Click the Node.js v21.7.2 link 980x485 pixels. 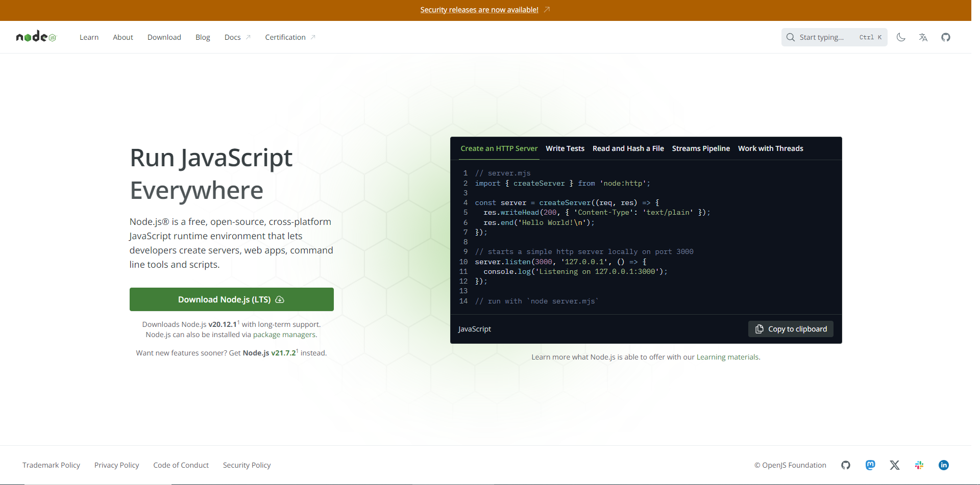[269, 353]
